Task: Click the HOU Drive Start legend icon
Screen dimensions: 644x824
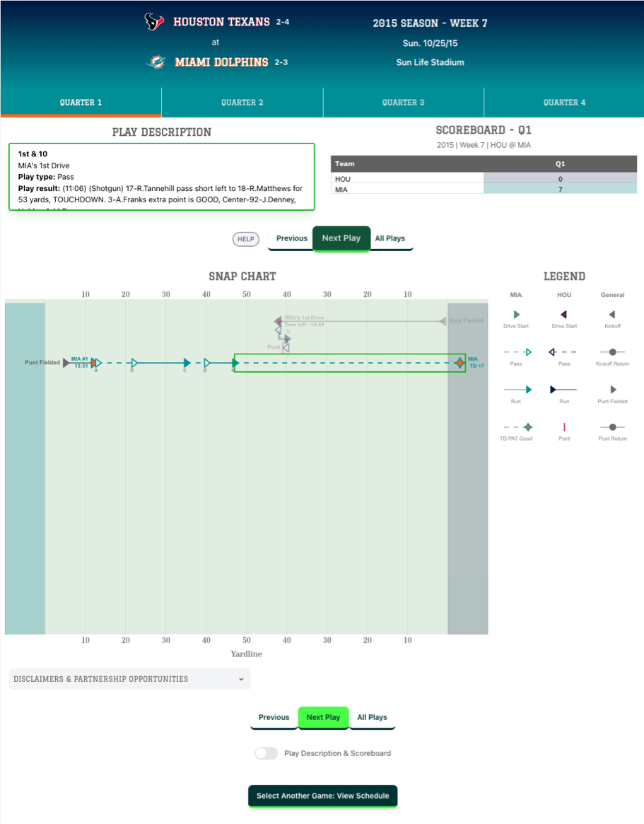Action: [x=563, y=315]
